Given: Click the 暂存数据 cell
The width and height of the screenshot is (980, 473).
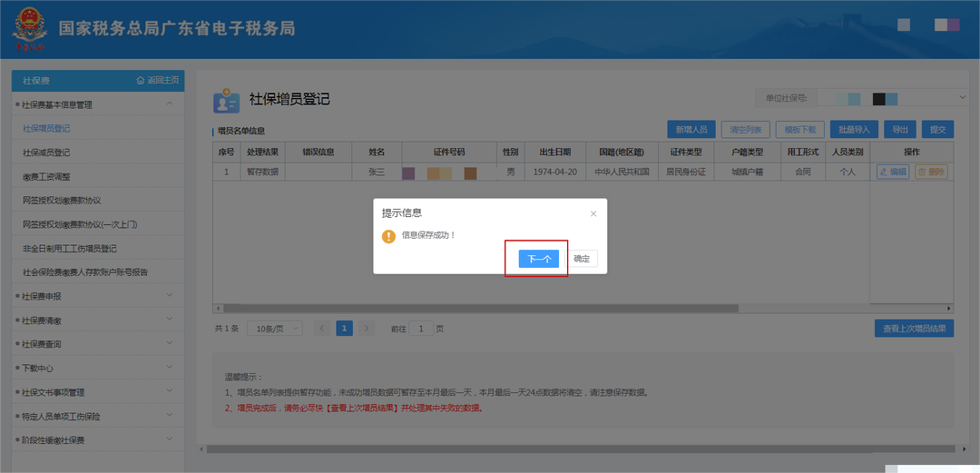Looking at the screenshot, I should (262, 172).
